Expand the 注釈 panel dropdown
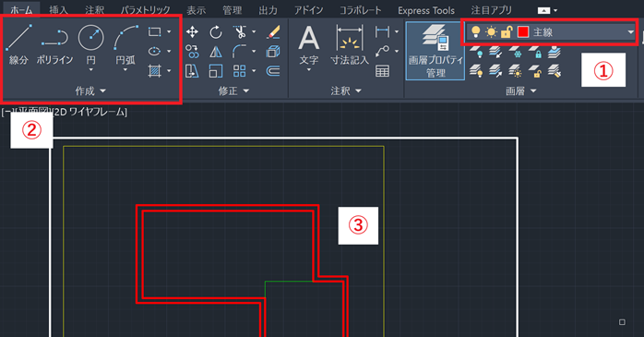Image resolution: width=644 pixels, height=337 pixels. [x=358, y=90]
